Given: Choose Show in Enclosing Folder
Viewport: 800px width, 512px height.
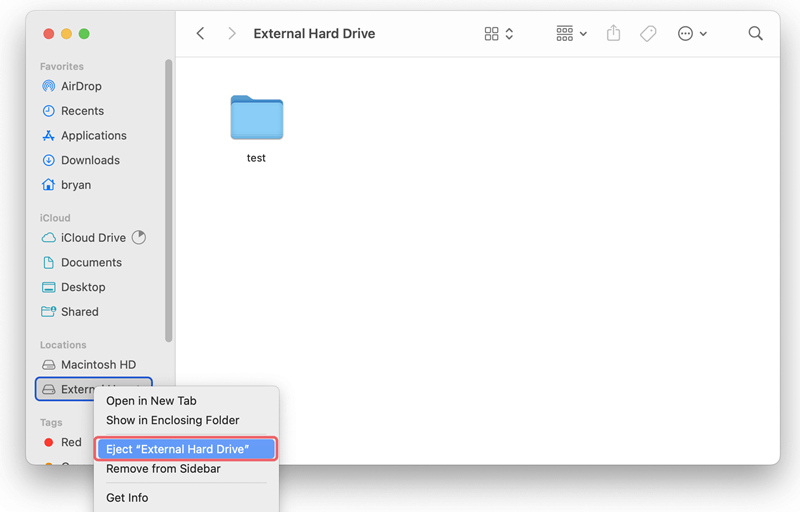Looking at the screenshot, I should 172,420.
